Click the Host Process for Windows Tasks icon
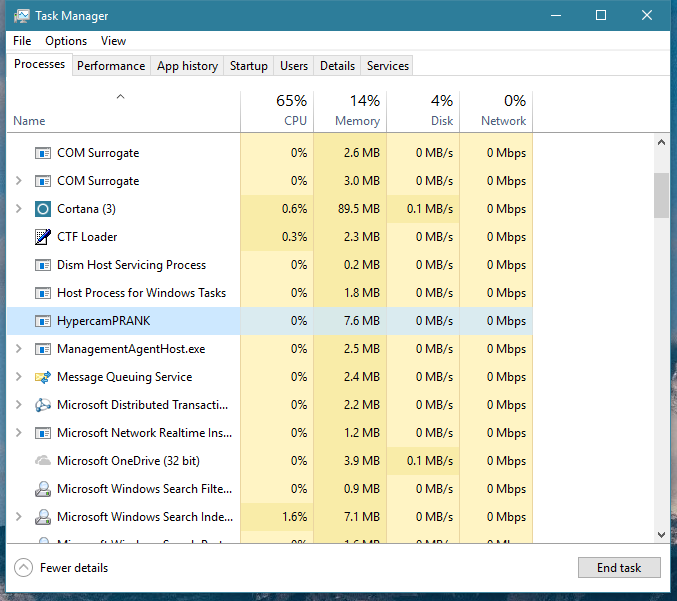This screenshot has width=677, height=601. (x=43, y=293)
